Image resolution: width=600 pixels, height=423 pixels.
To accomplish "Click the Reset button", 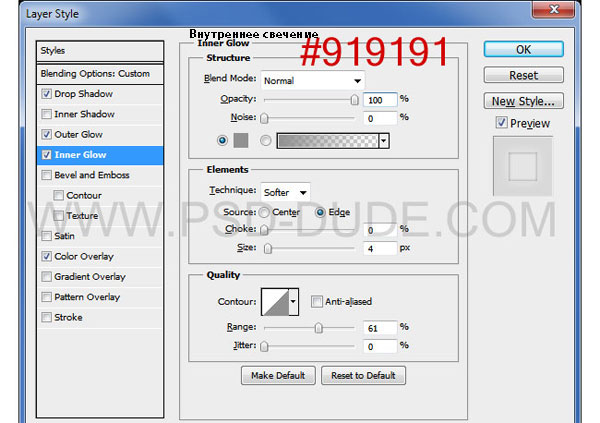I will click(x=523, y=75).
